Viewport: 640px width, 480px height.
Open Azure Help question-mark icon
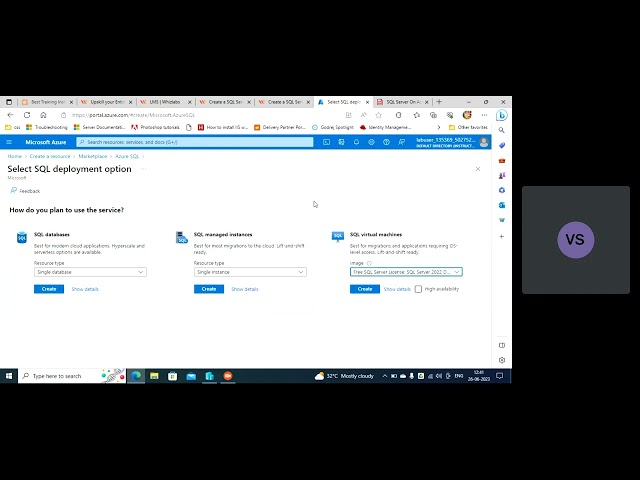[x=386, y=142]
